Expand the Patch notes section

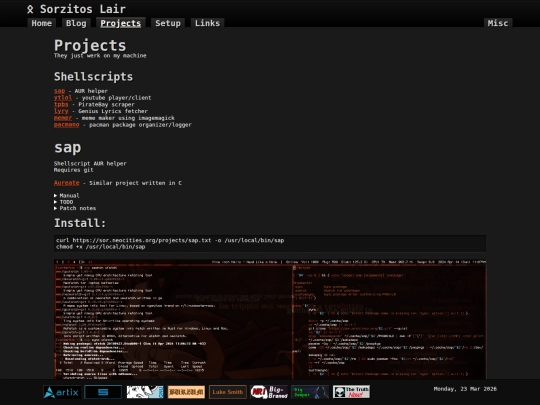point(75,208)
